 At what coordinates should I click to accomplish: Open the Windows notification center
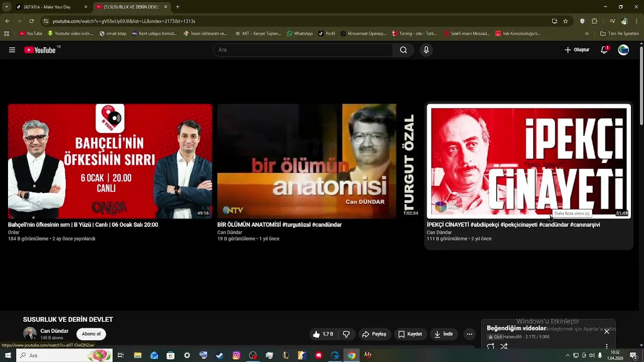tap(633, 355)
